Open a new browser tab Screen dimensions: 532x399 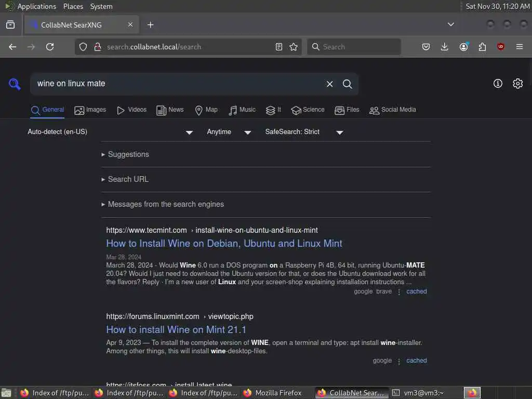pyautogui.click(x=150, y=25)
